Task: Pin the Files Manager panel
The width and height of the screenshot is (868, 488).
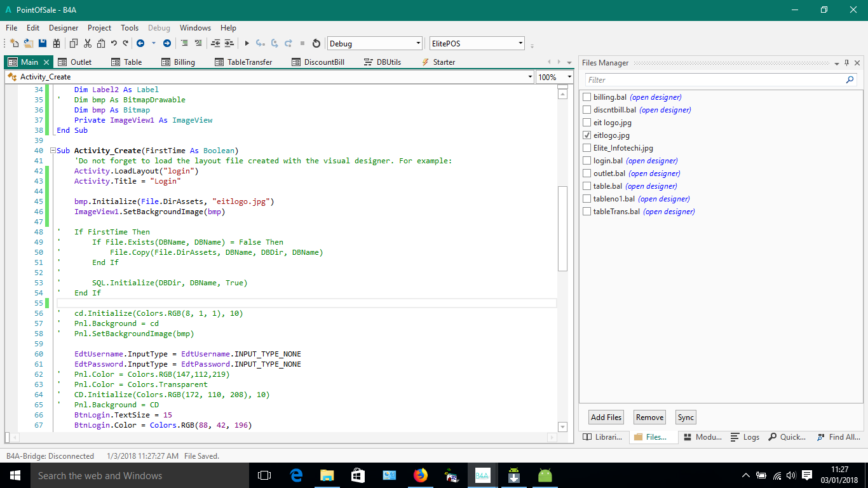Action: pyautogui.click(x=846, y=63)
